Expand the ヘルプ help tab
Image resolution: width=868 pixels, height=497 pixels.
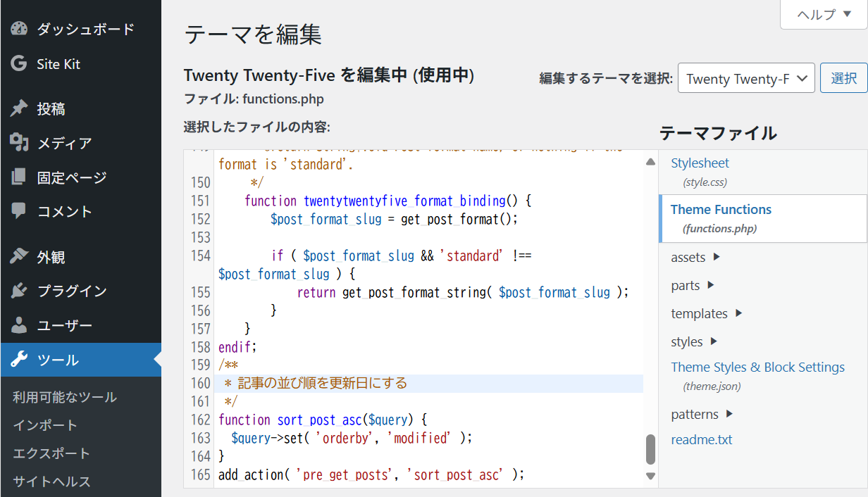824,15
